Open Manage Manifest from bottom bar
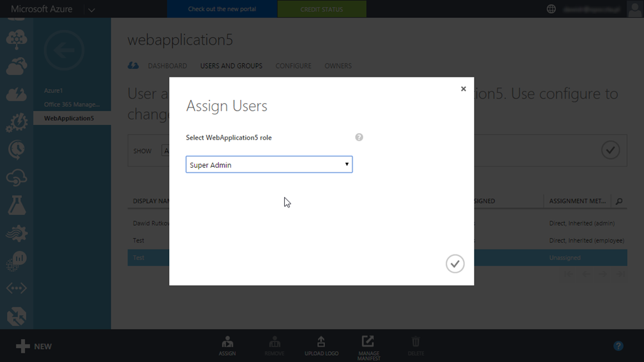 point(368,346)
